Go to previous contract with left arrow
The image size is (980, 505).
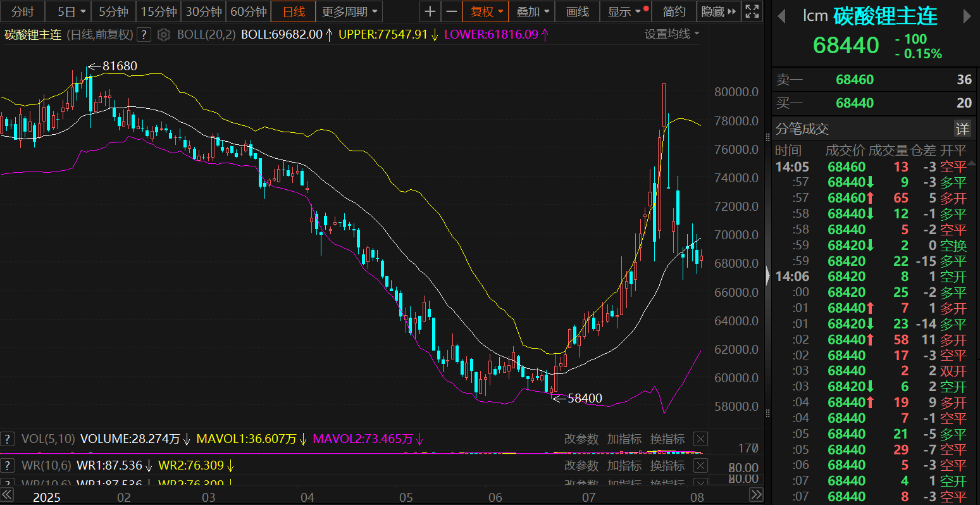coord(782,16)
